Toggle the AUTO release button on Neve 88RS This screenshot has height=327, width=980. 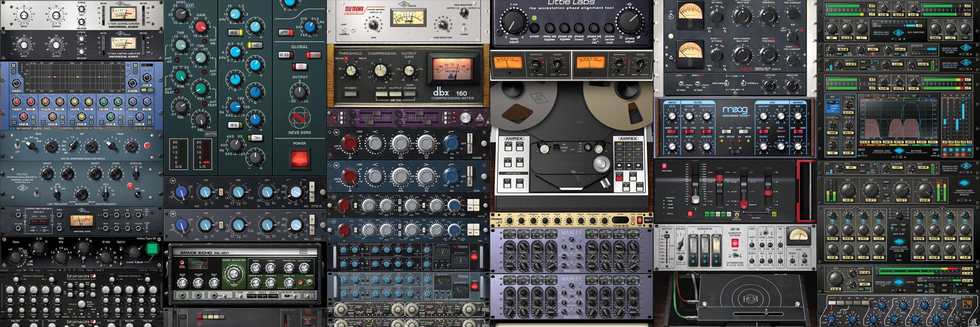tap(210, 134)
